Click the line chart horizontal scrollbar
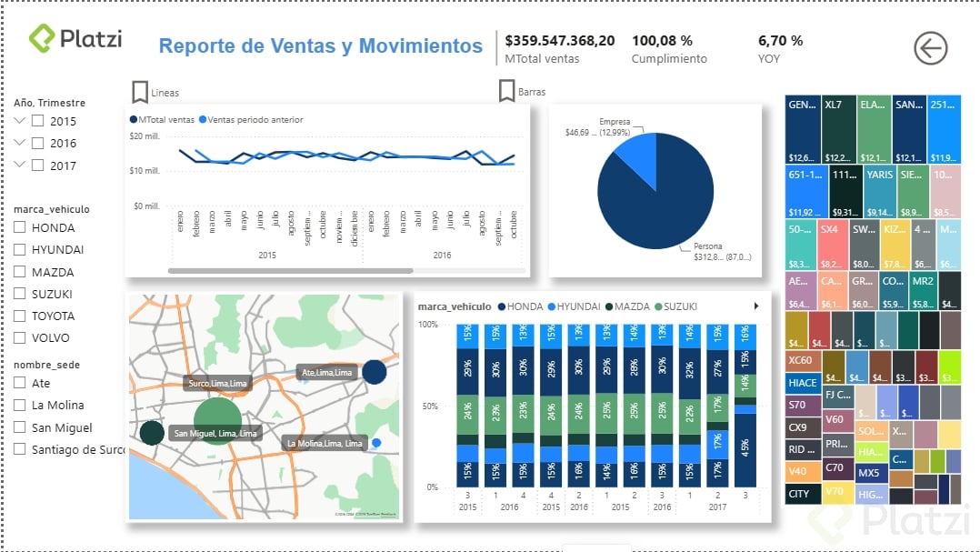Image resolution: width=980 pixels, height=552 pixels. (x=291, y=271)
